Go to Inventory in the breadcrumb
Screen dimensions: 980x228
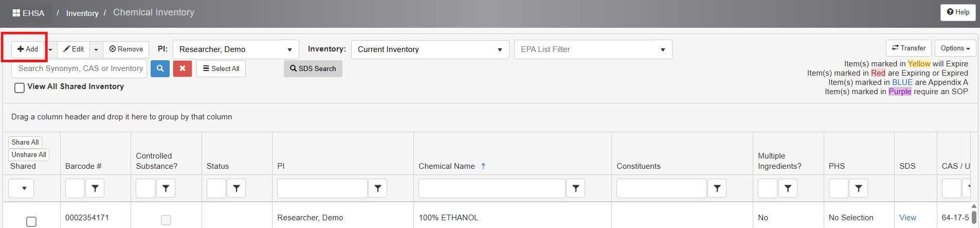tap(82, 13)
